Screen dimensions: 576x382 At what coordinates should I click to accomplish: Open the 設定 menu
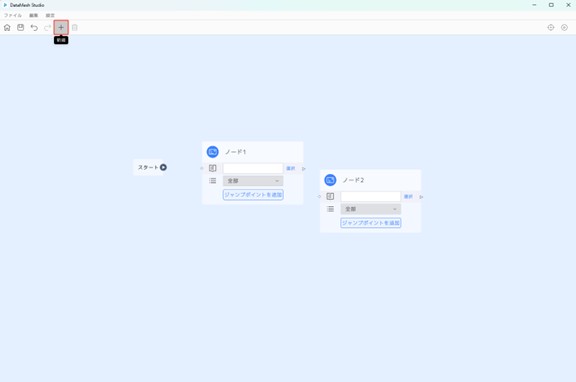point(50,15)
